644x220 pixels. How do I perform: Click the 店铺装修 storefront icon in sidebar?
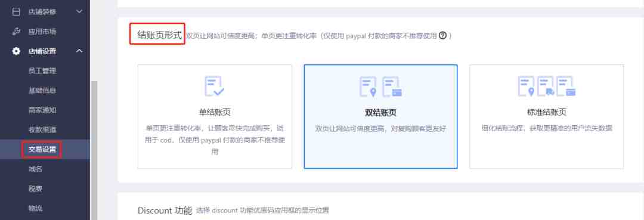16,12
